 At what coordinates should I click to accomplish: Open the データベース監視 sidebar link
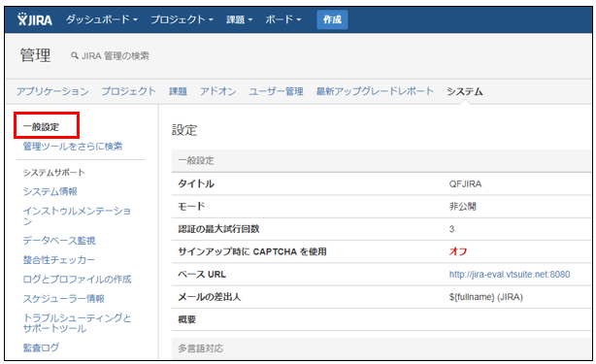(x=59, y=241)
